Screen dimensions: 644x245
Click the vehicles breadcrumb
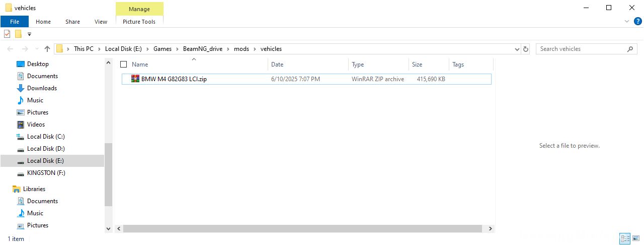[271, 49]
